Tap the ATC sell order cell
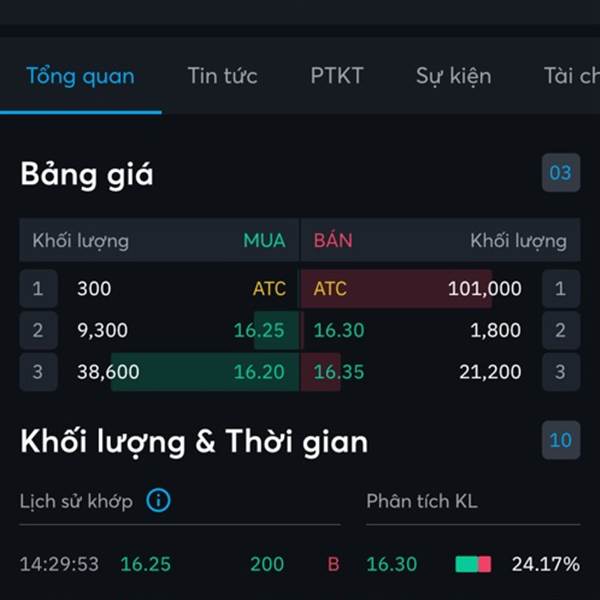Image resolution: width=600 pixels, height=600 pixels. [x=330, y=289]
